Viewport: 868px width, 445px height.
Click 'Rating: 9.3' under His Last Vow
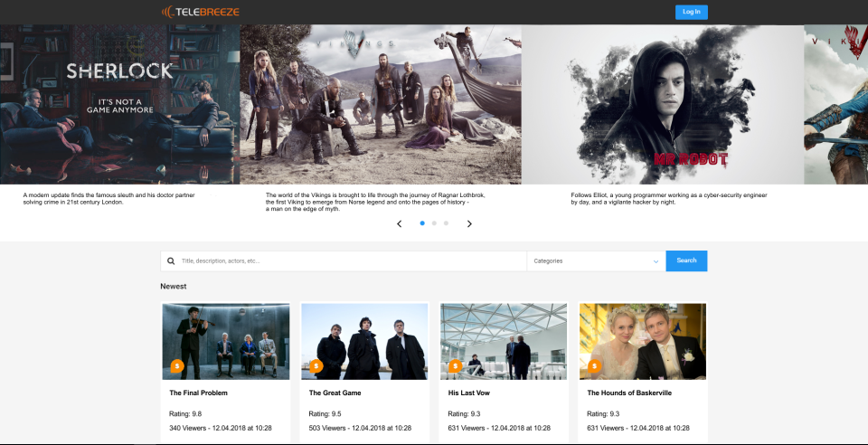click(464, 414)
